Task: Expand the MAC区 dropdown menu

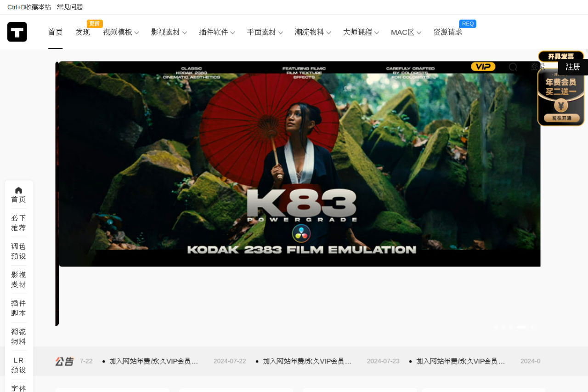Action: coord(406,32)
